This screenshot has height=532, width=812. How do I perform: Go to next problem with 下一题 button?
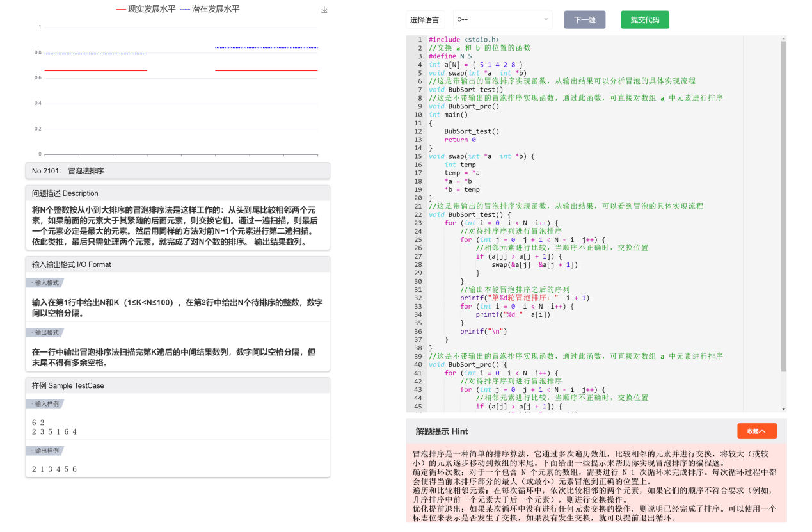(x=584, y=20)
